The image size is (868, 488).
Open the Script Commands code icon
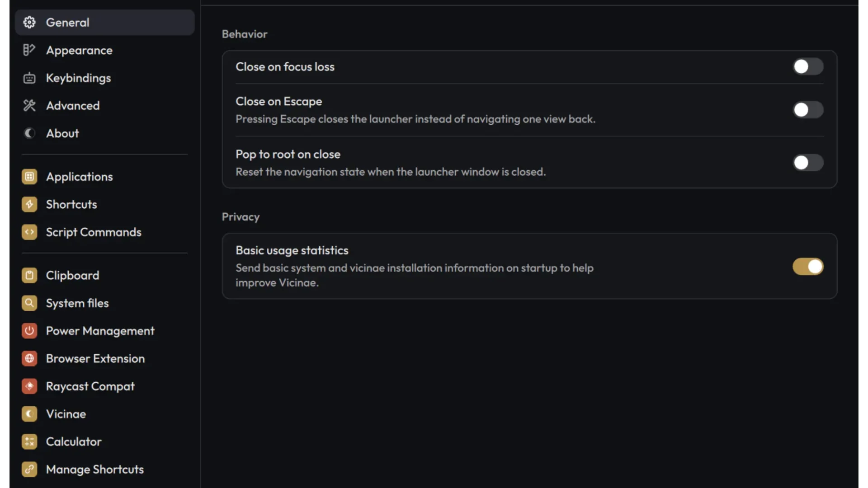pyautogui.click(x=29, y=232)
